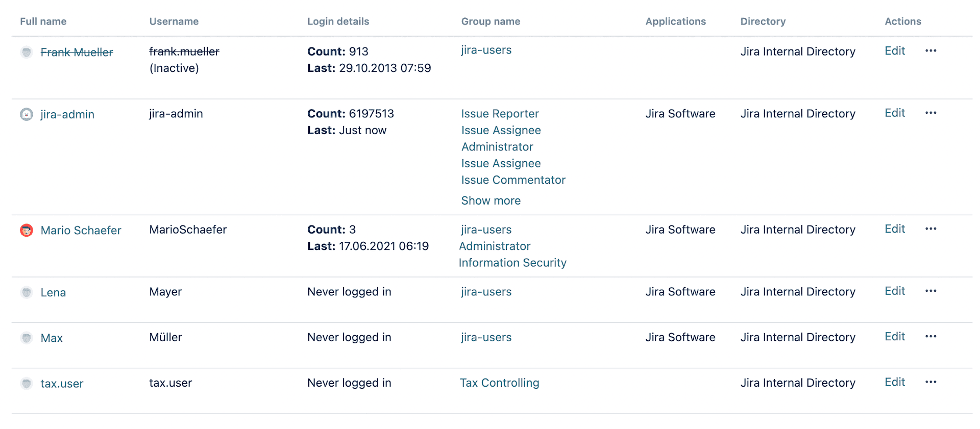Open more actions menu for Lena row
Screen dimensions: 980x429
click(x=930, y=291)
